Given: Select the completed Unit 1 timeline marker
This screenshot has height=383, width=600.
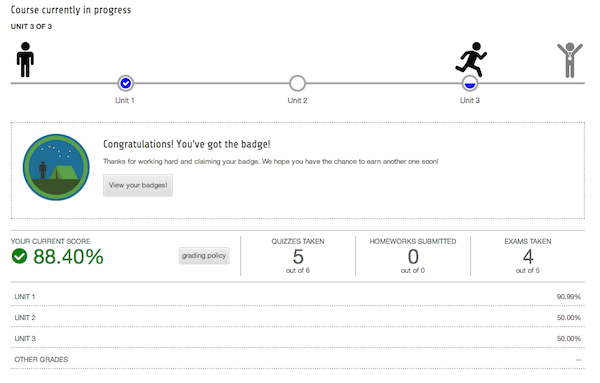Looking at the screenshot, I should click(126, 83).
